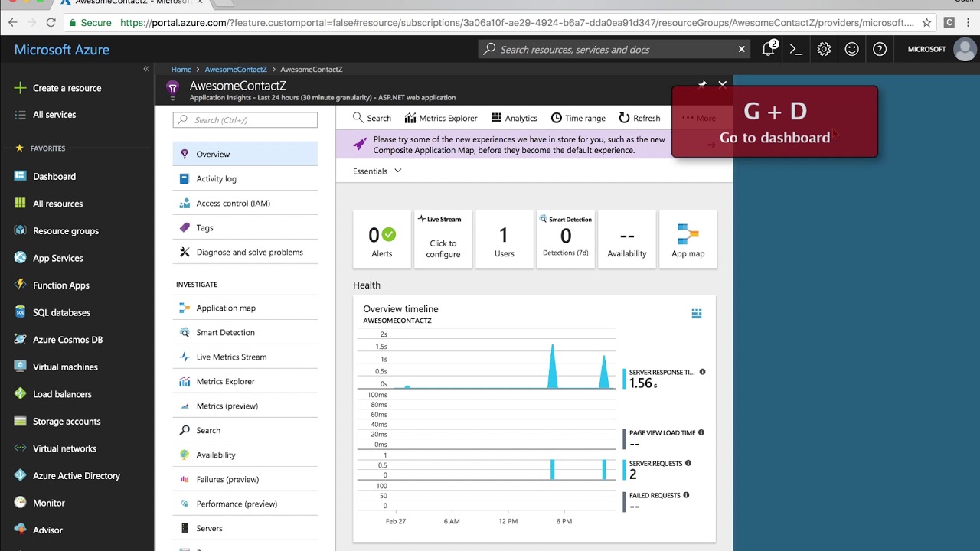
Task: Open the help question mark icon
Action: [x=880, y=49]
